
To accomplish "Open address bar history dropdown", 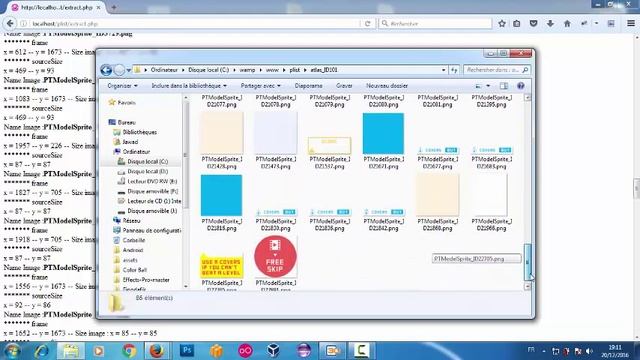I will 443,70.
